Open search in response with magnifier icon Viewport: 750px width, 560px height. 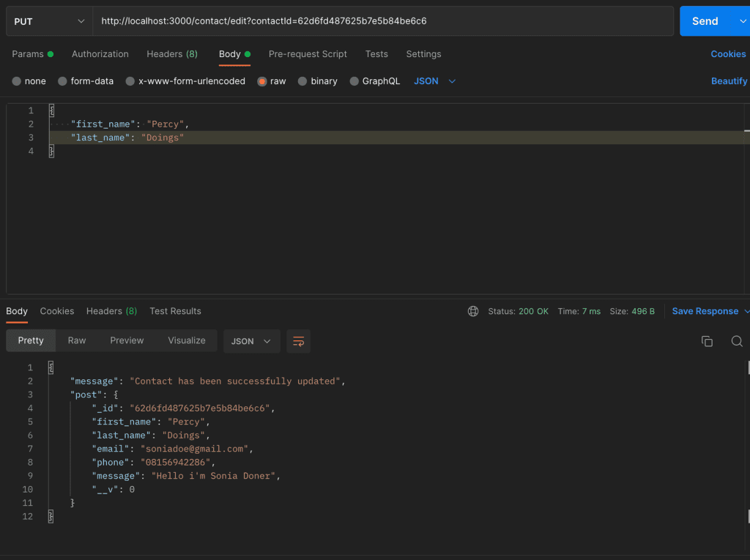click(737, 341)
